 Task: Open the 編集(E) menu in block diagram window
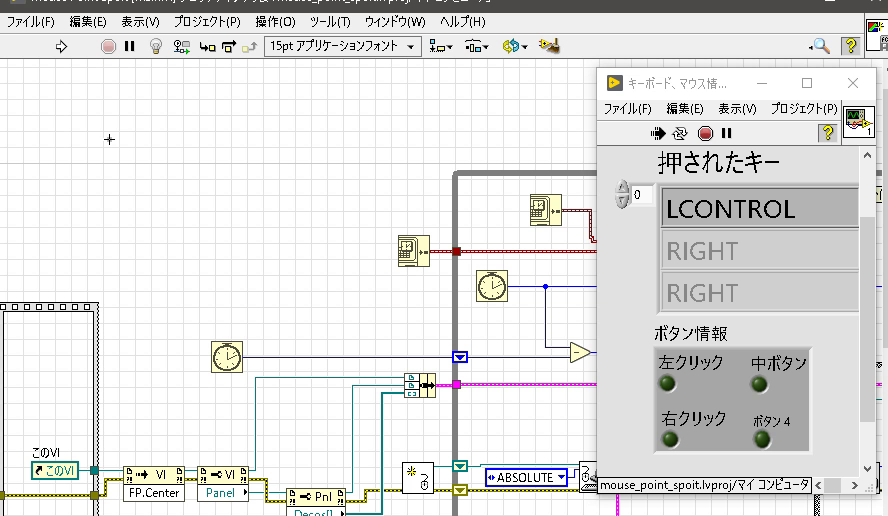[88, 22]
